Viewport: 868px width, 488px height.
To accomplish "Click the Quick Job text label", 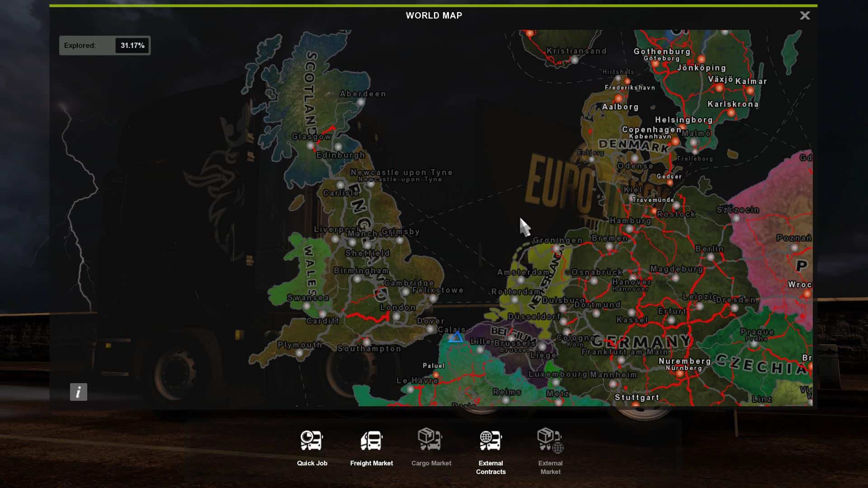I will tap(312, 463).
